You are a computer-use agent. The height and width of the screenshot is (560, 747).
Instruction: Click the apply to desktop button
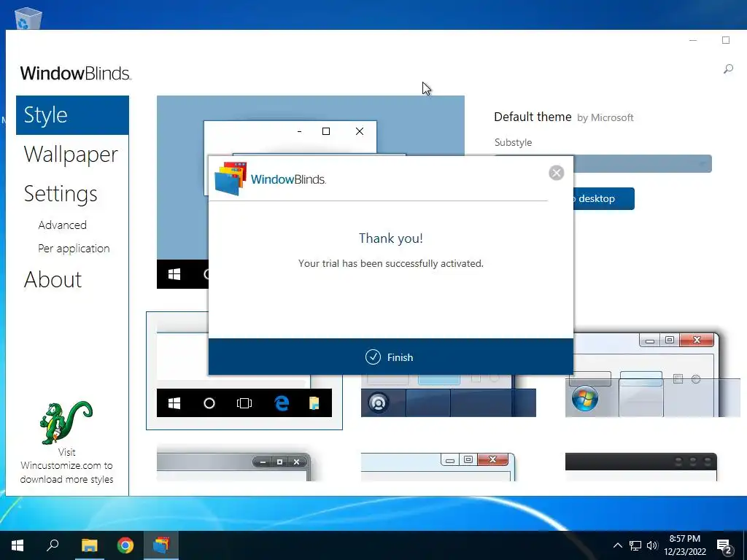pyautogui.click(x=604, y=198)
